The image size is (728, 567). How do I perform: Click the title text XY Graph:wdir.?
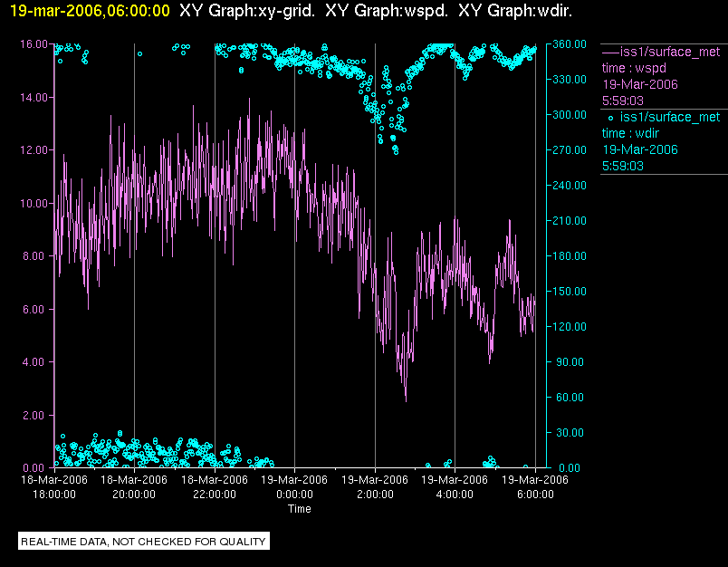(x=515, y=11)
